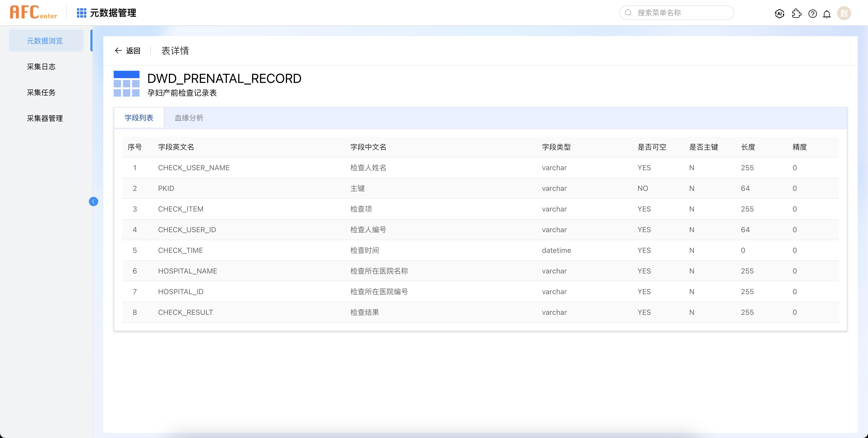Click the grid/apps menu icon
Image resolution: width=868 pixels, height=438 pixels.
tap(80, 13)
